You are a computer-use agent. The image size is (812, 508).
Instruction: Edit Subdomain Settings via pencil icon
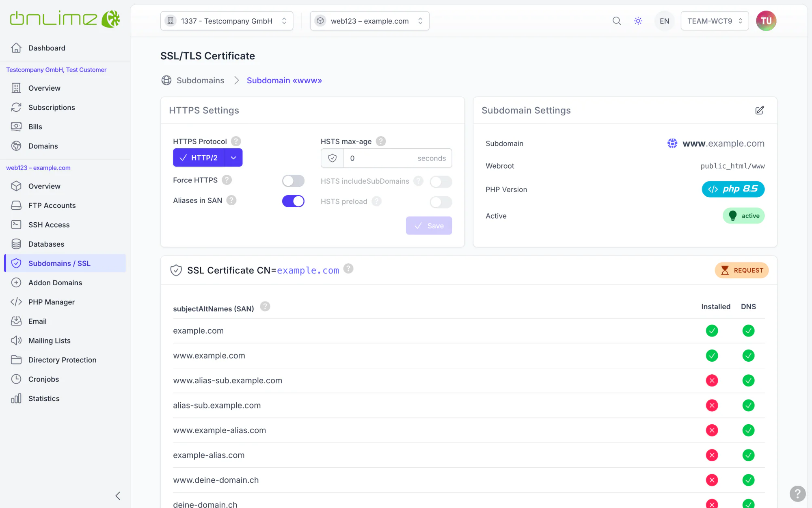[x=760, y=110]
